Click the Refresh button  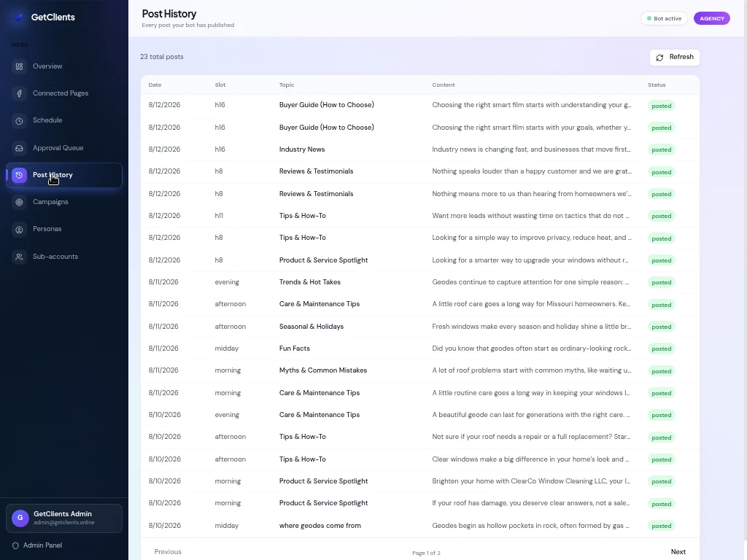[x=675, y=57]
